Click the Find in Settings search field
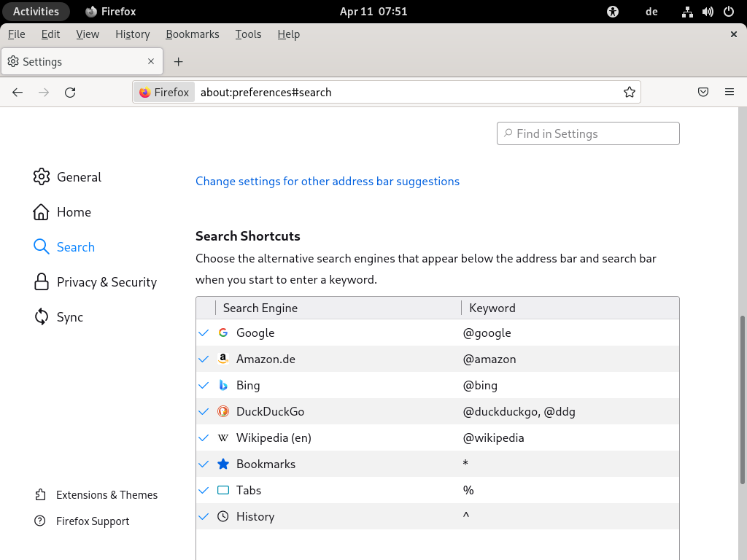This screenshot has height=560, width=747. 588,133
